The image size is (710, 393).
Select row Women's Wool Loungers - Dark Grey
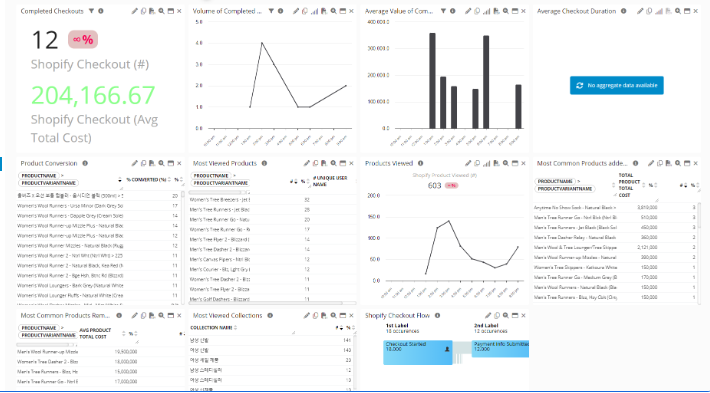point(98,286)
